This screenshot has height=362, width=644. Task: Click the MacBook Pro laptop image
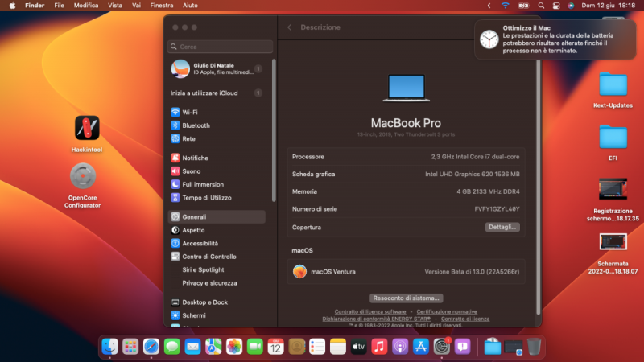click(407, 88)
